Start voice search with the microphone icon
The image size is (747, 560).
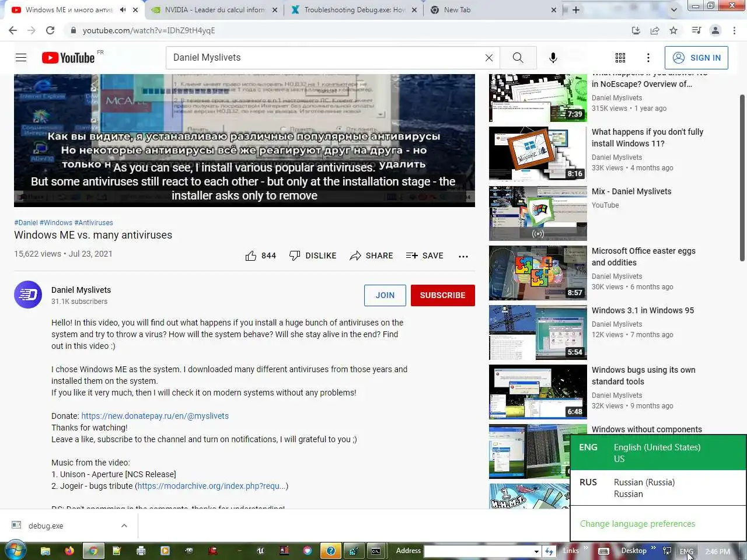click(x=553, y=58)
